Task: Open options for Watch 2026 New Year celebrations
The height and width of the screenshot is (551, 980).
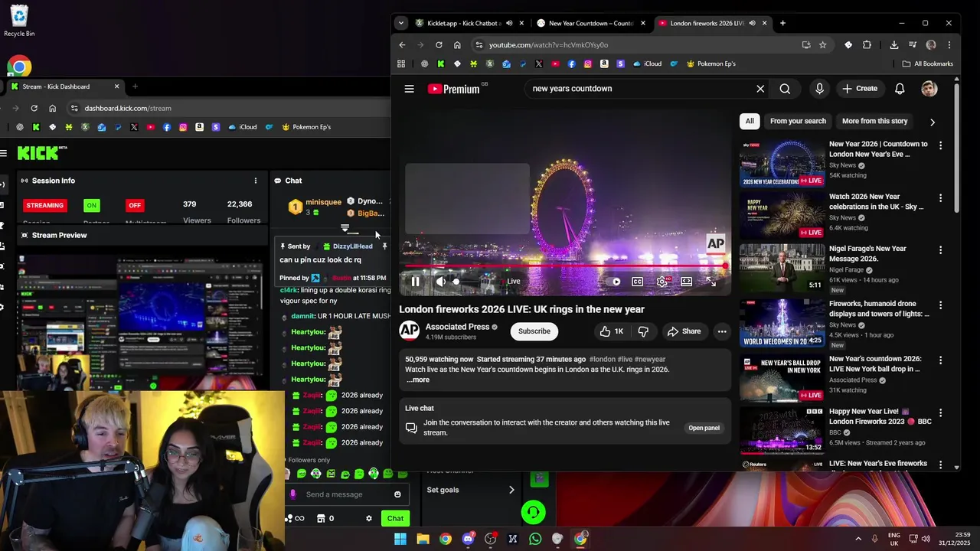Action: click(940, 197)
